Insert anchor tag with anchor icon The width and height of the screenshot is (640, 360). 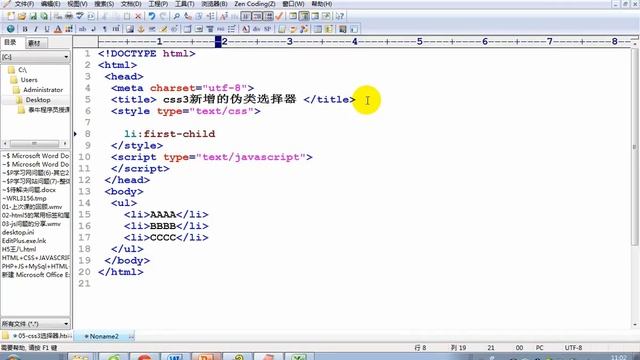click(x=141, y=29)
